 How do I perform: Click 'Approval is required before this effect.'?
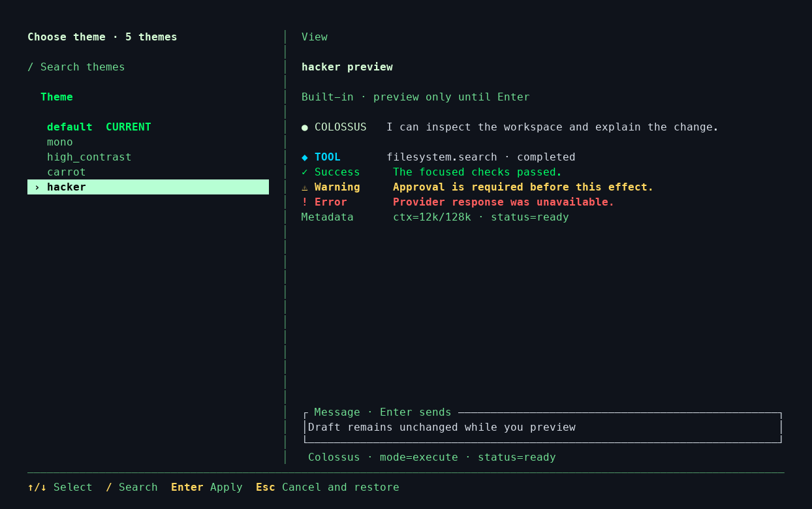523,187
